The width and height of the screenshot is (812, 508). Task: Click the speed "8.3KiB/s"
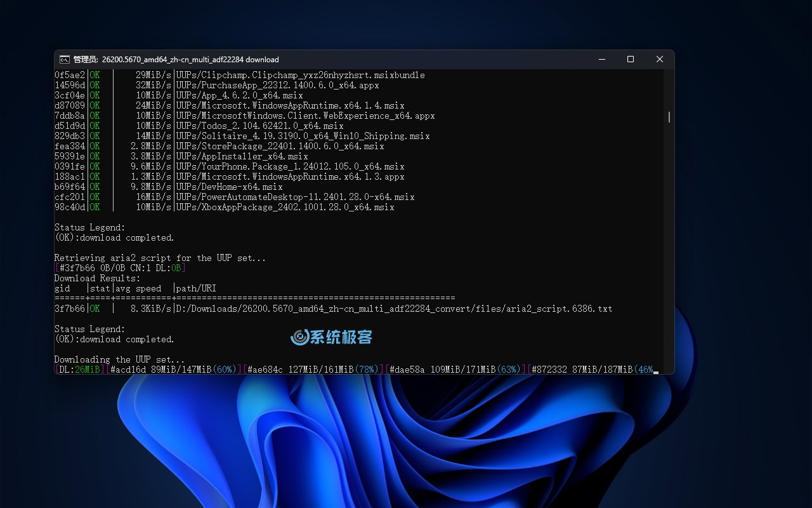click(151, 309)
